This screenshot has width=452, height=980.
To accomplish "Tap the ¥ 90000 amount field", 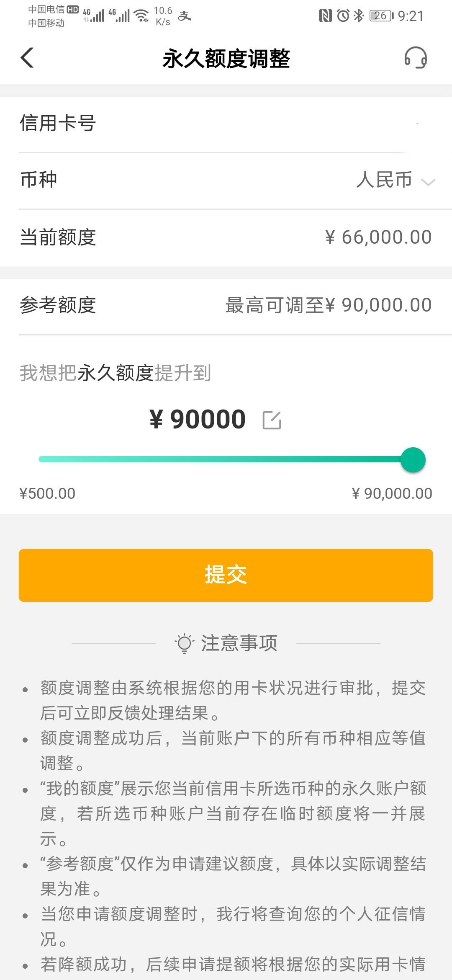I will click(x=198, y=419).
